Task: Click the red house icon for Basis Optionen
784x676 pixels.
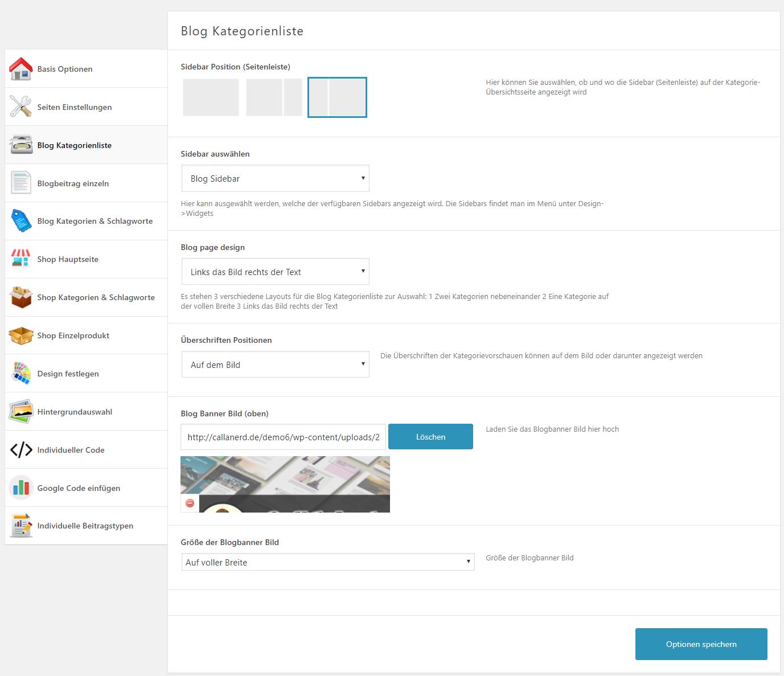Action: tap(21, 69)
